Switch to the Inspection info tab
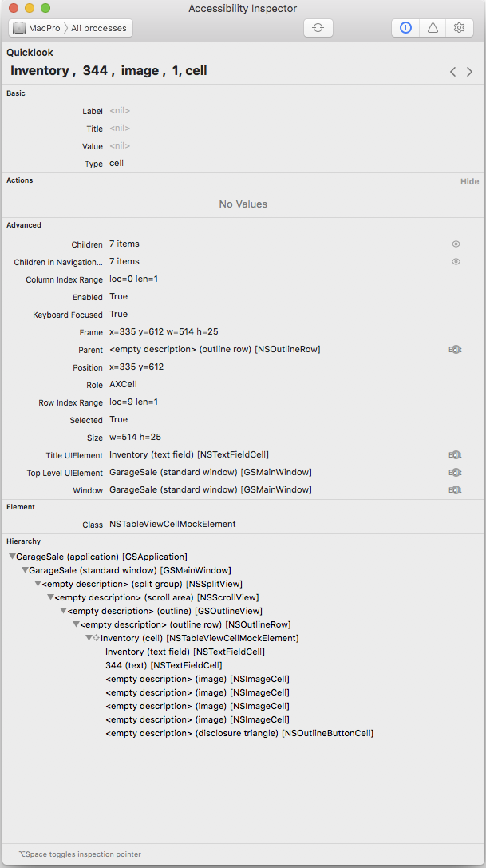 [405, 27]
